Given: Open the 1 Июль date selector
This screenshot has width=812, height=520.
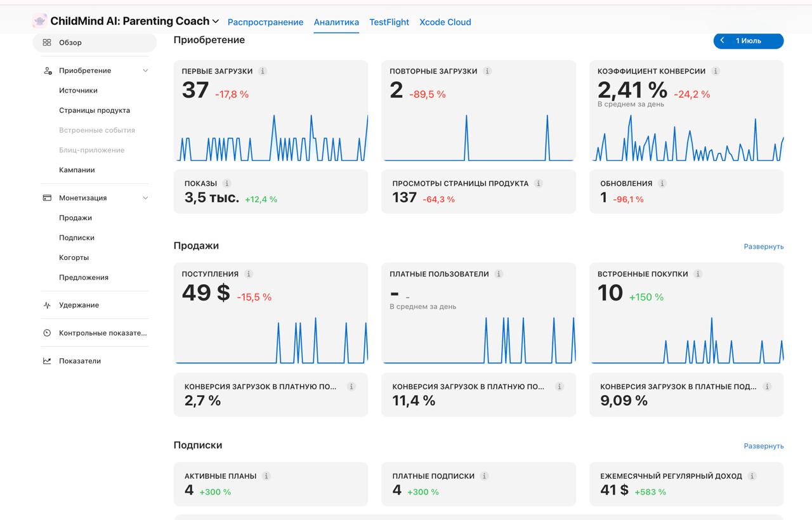Looking at the screenshot, I should (x=749, y=41).
